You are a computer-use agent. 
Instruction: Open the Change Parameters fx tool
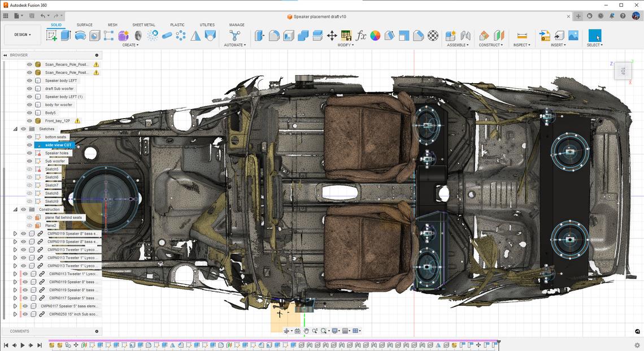point(361,36)
